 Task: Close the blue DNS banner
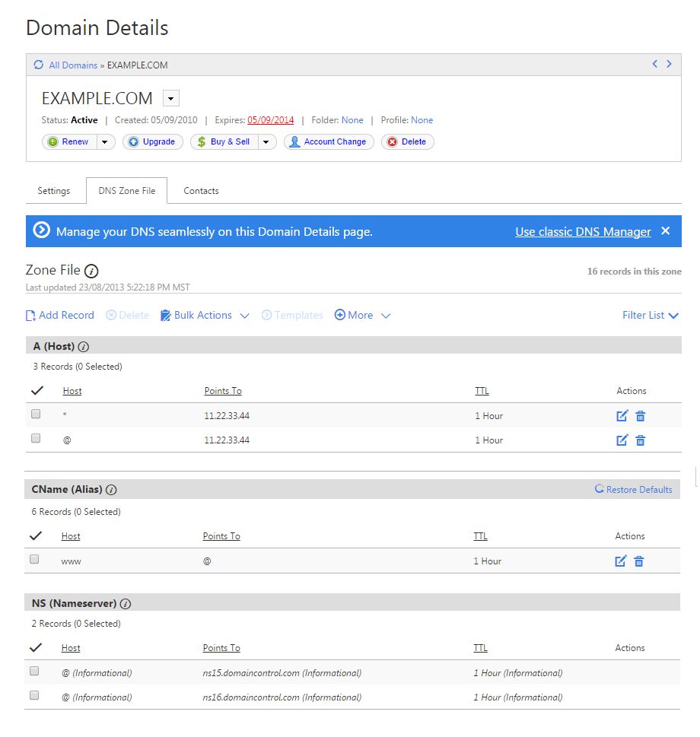(x=665, y=230)
